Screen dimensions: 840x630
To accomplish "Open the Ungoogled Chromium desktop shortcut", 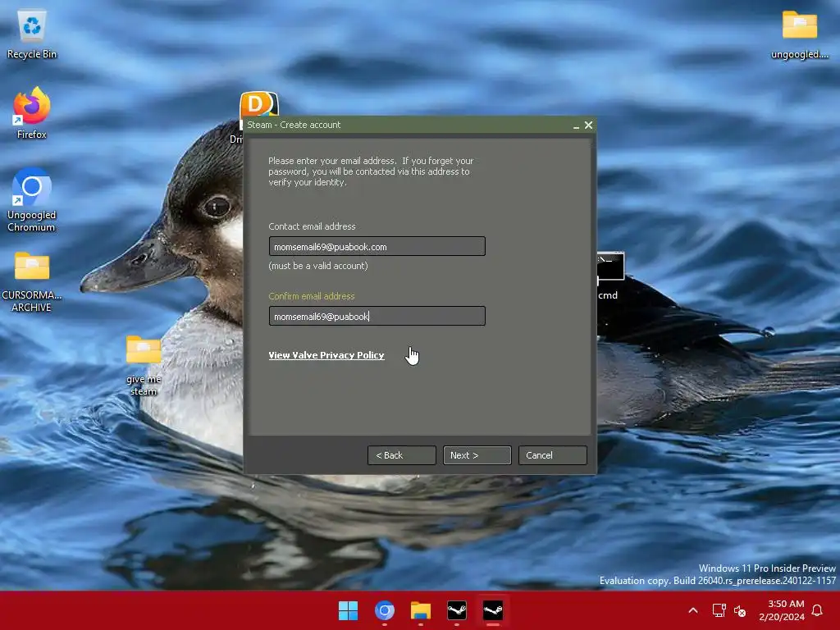I will [32, 200].
